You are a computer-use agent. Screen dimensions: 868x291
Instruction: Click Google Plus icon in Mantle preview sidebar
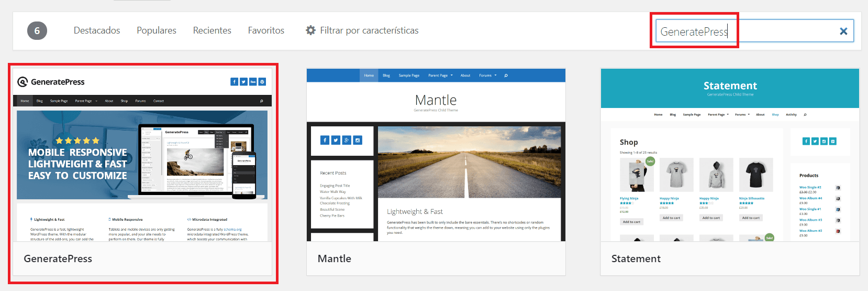click(347, 140)
